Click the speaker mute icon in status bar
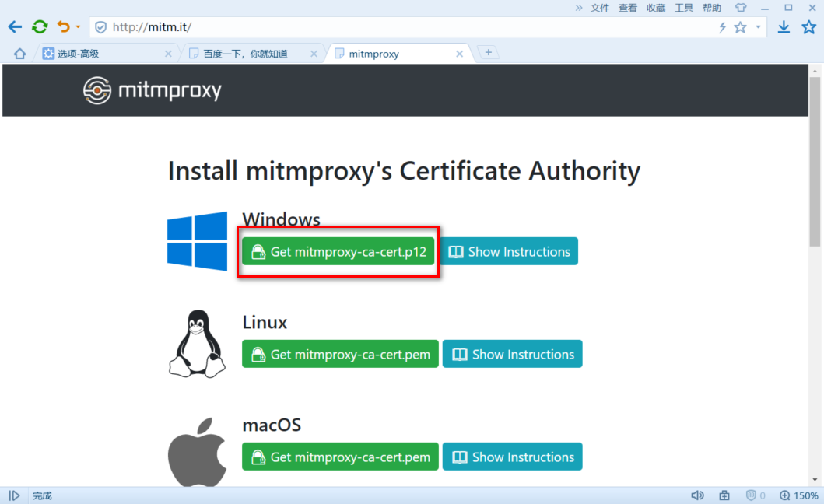 point(697,495)
